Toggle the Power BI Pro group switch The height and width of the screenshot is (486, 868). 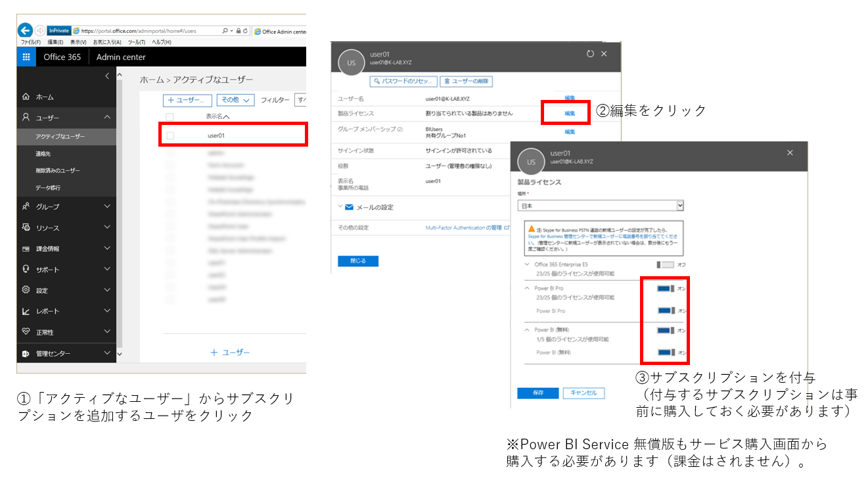665,289
